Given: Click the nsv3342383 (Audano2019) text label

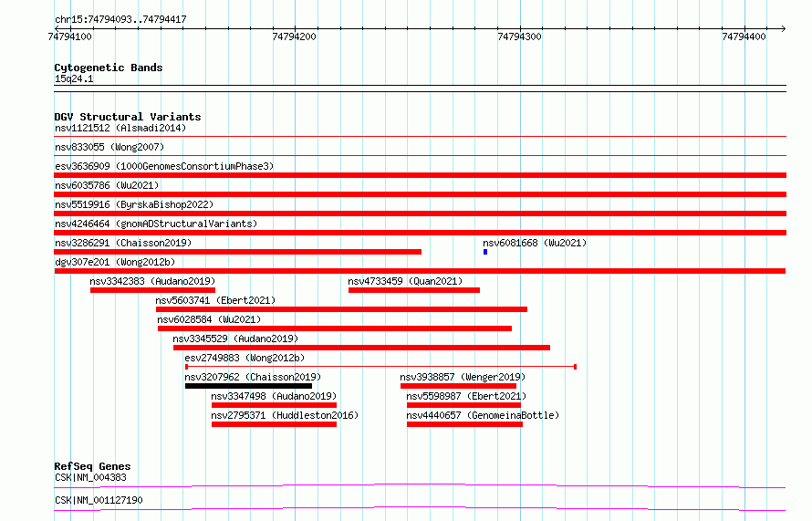Looking at the screenshot, I should click(x=152, y=281).
